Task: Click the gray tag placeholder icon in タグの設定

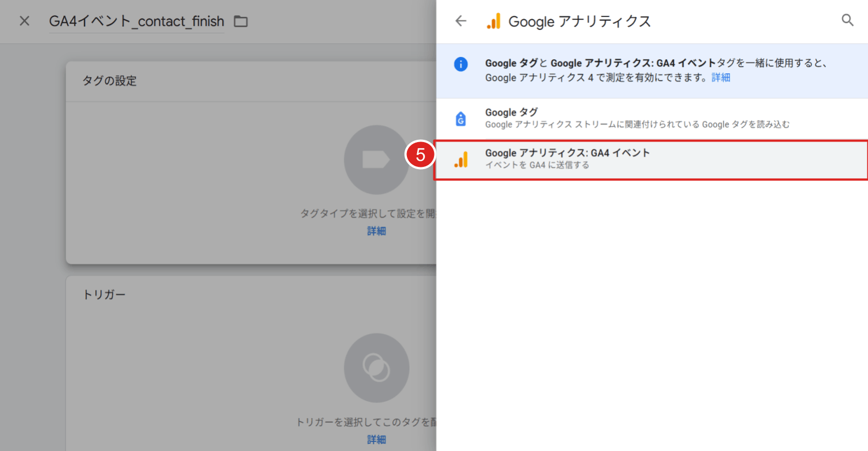Action: coord(377,159)
